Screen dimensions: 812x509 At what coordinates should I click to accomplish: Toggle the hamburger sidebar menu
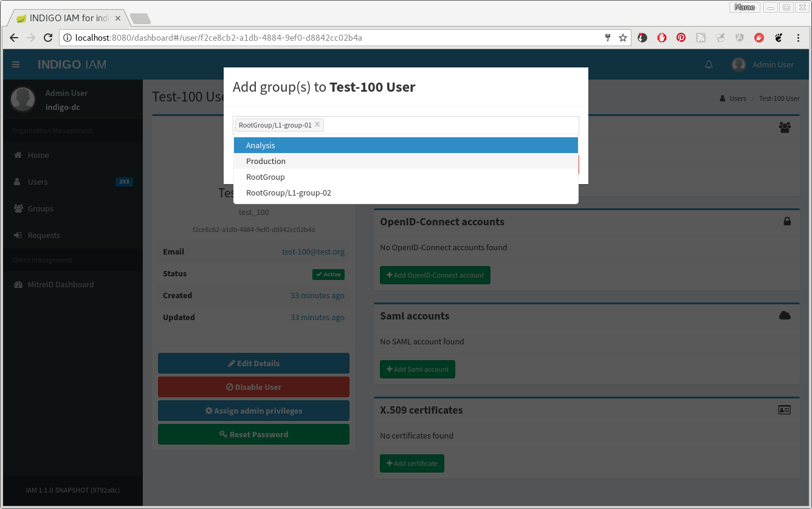pos(16,64)
